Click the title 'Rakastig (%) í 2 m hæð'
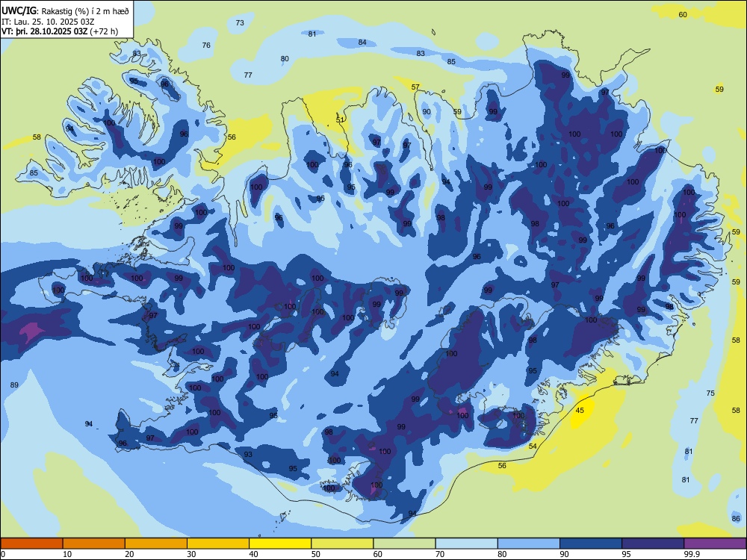This screenshot has width=747, height=560. [x=85, y=11]
